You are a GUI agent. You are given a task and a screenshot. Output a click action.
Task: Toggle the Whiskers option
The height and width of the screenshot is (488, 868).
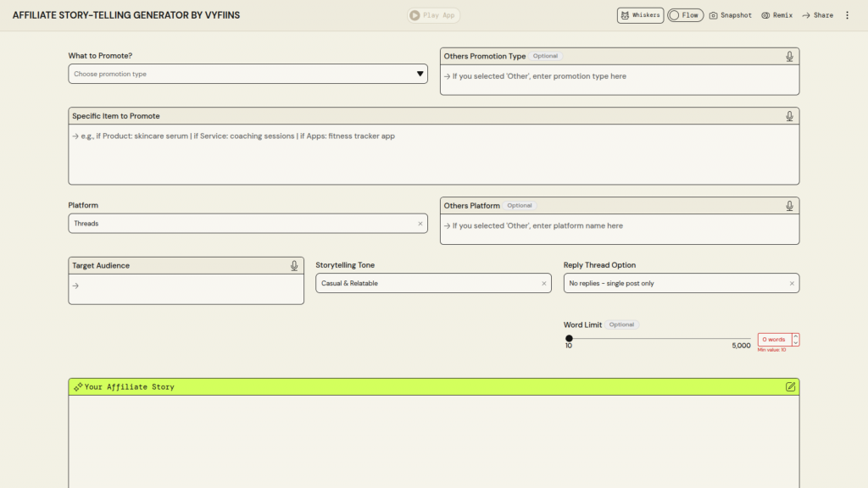pos(640,15)
